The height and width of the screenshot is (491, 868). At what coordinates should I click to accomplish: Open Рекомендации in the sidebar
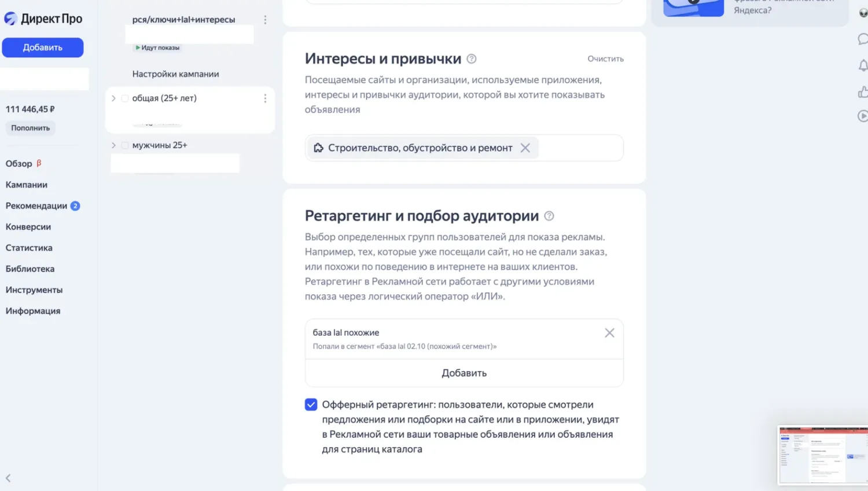(x=36, y=206)
